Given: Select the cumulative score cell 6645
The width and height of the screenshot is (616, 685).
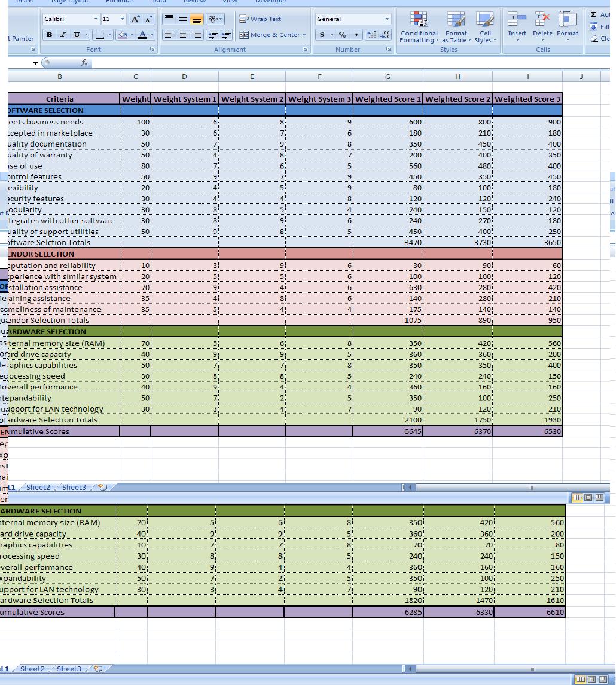Looking at the screenshot, I should (x=388, y=431).
